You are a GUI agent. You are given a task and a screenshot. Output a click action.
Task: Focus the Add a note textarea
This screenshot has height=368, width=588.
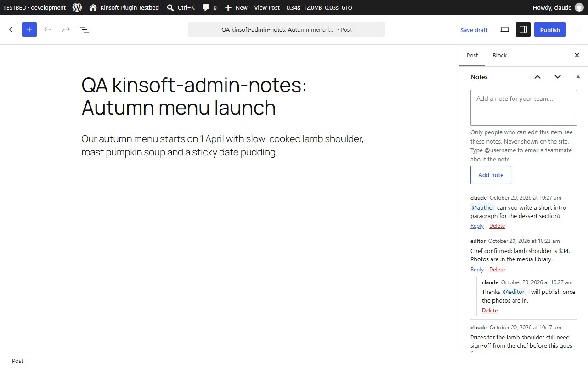(x=524, y=108)
